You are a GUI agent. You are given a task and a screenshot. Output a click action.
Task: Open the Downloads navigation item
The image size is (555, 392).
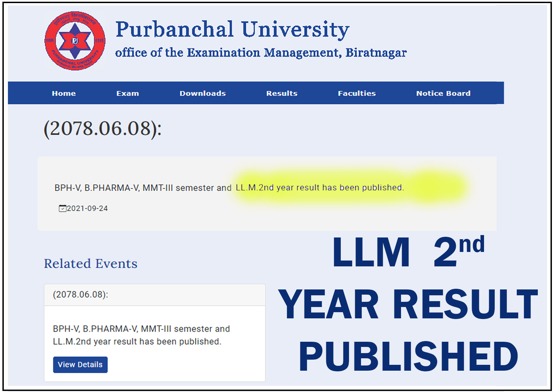tap(203, 93)
